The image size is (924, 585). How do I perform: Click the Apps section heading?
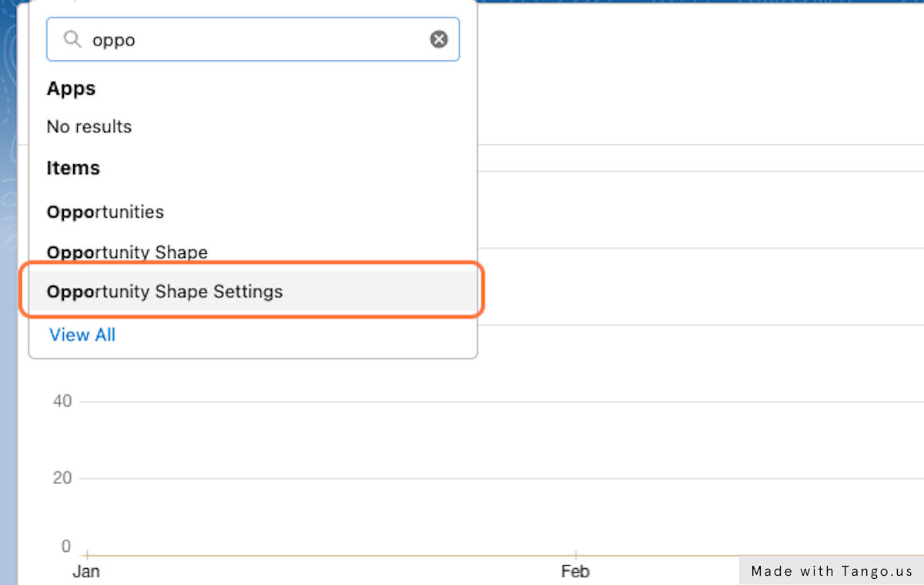click(71, 89)
